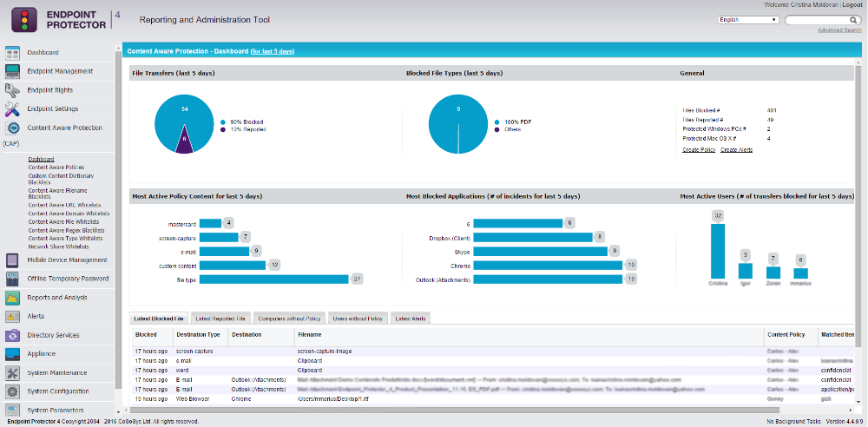The height and width of the screenshot is (427, 868).
Task: Open the English language dropdown
Action: point(748,20)
